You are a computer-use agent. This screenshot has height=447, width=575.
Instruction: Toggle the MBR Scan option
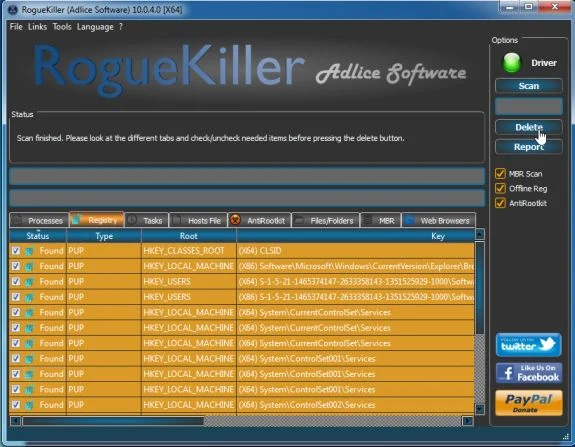pyautogui.click(x=500, y=173)
